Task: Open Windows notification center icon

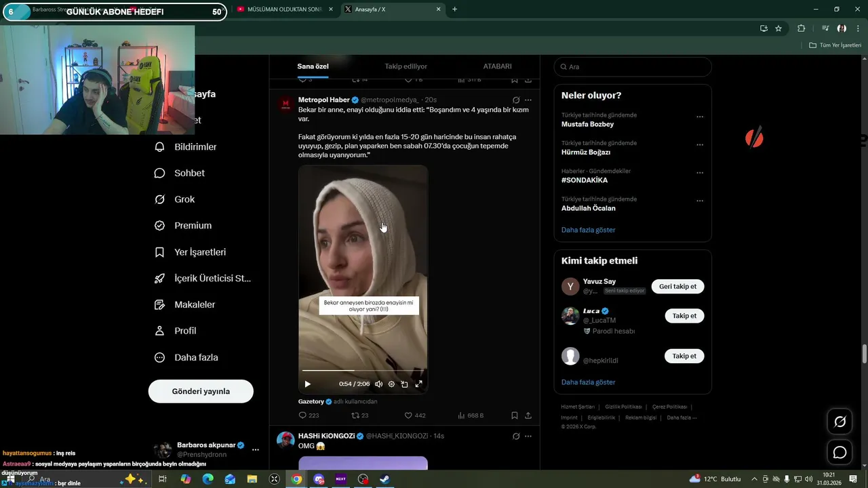Action: click(x=853, y=479)
